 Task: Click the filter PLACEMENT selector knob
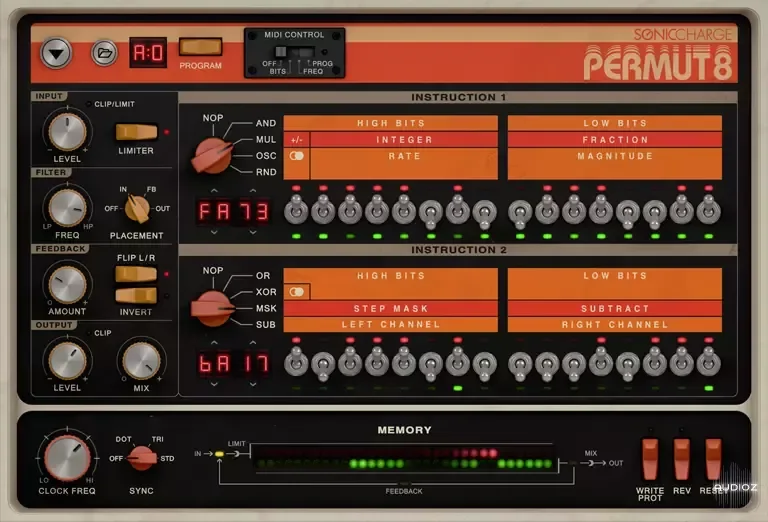pyautogui.click(x=137, y=209)
